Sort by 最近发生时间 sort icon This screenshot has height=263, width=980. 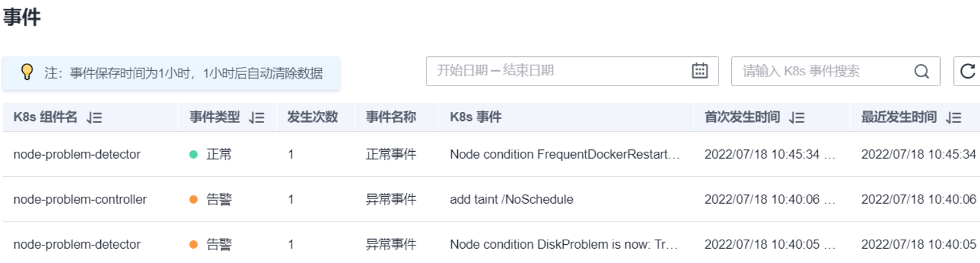click(953, 118)
